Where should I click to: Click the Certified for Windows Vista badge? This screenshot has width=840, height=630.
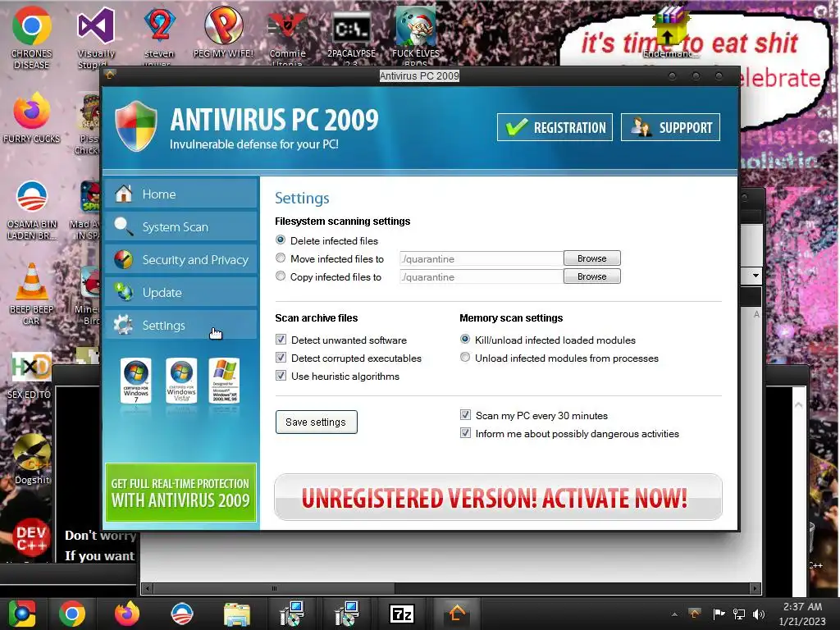click(181, 381)
